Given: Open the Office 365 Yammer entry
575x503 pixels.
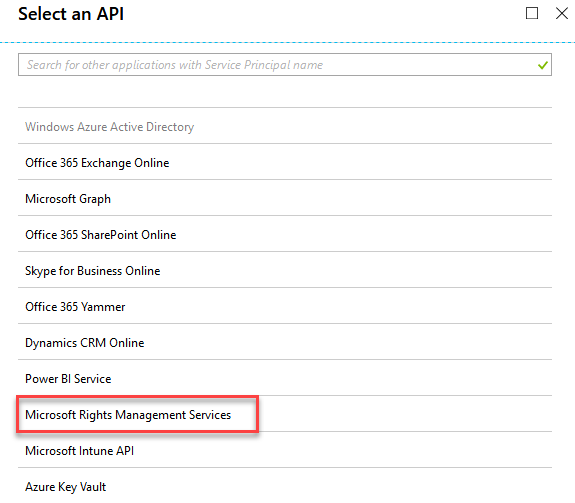Looking at the screenshot, I should [285, 306].
